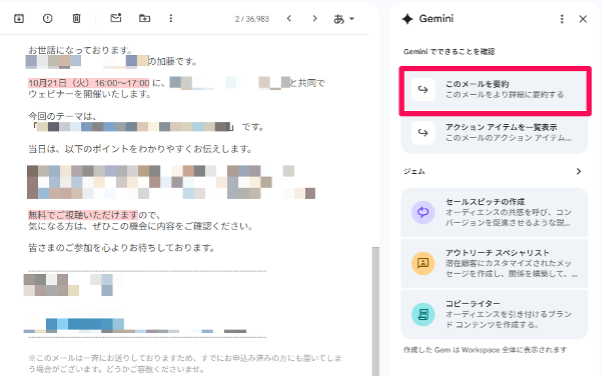Select アクション アイテムを一覧表示 suggestion
Viewport: 604px width, 376px height.
tap(495, 133)
